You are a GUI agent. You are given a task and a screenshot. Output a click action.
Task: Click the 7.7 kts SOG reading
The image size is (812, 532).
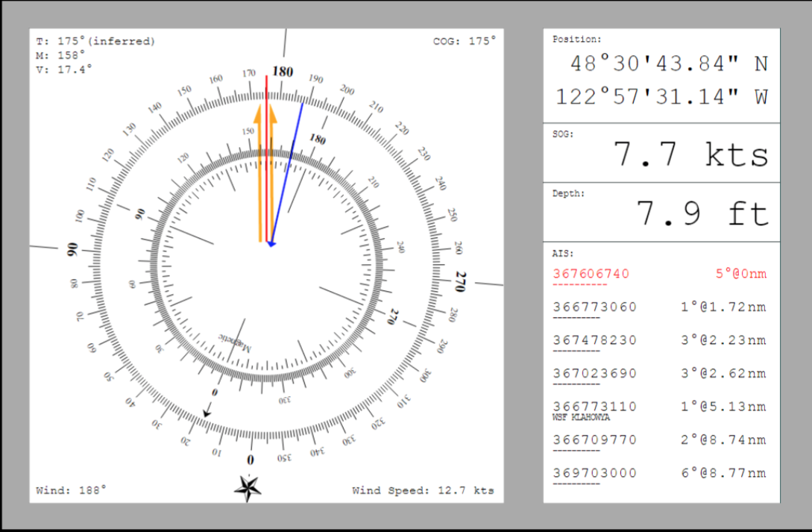690,155
